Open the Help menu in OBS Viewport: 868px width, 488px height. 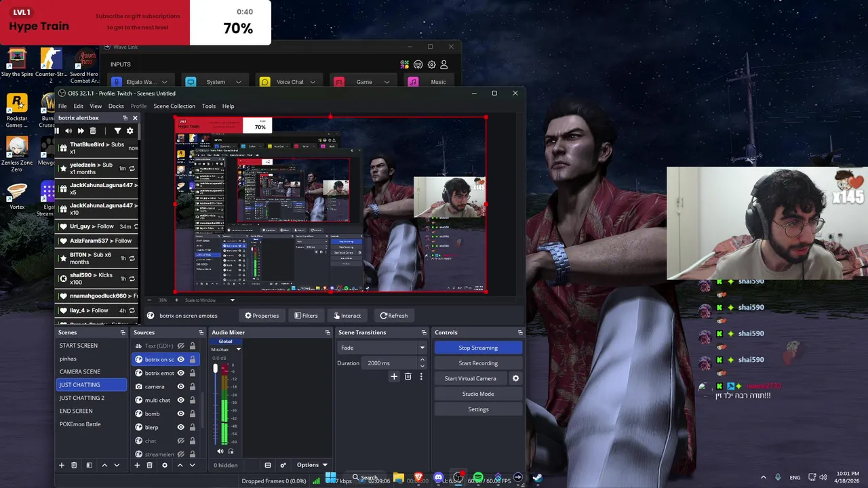click(229, 106)
